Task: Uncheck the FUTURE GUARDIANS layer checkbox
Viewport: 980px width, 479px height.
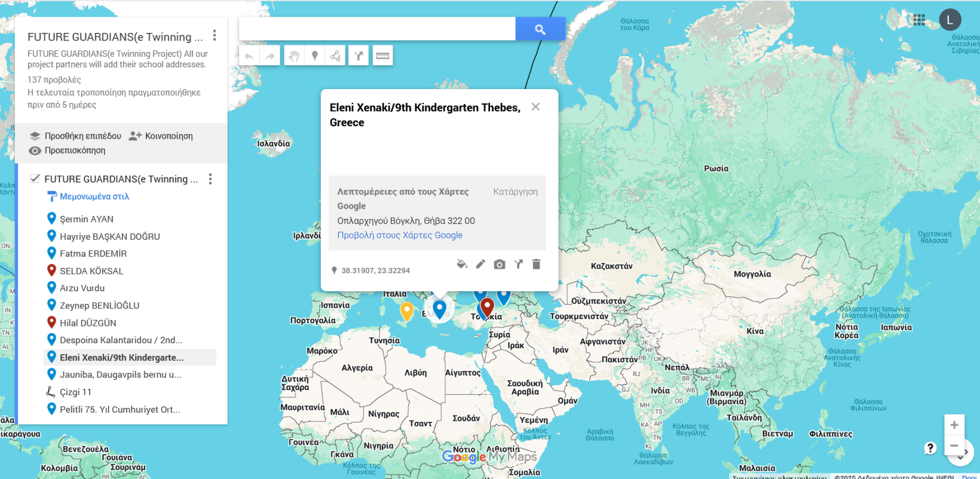Action: coord(35,179)
